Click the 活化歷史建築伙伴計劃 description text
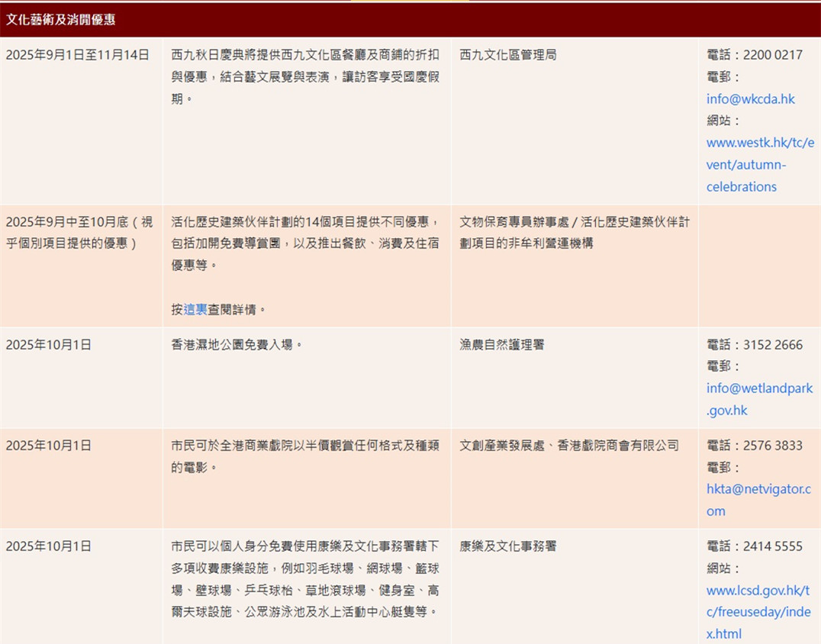 coord(304,243)
